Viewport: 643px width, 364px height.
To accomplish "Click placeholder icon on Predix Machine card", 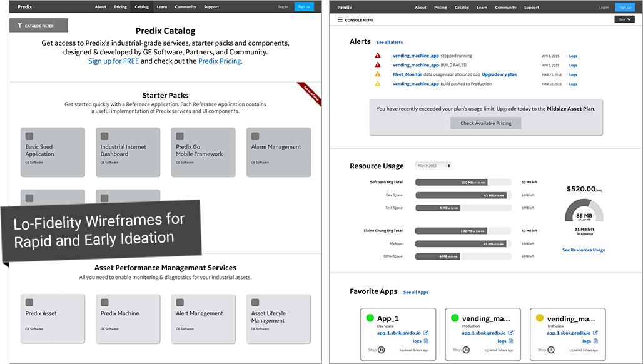I will coord(104,303).
